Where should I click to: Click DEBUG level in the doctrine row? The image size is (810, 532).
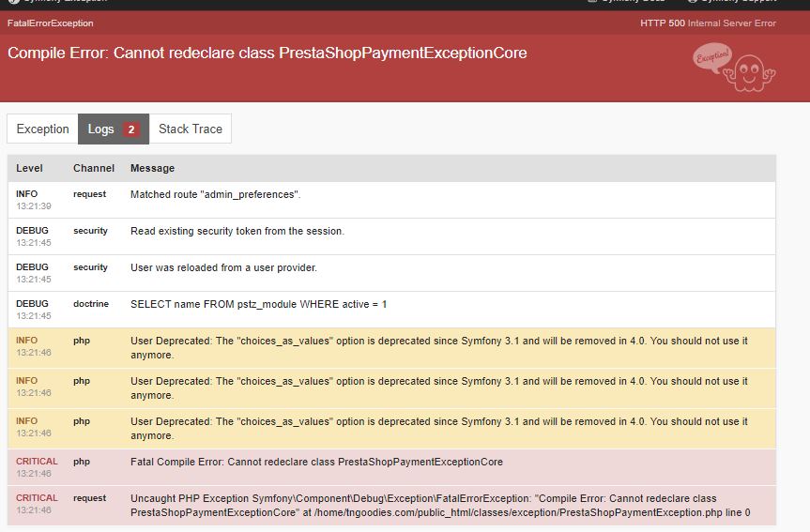click(x=32, y=304)
